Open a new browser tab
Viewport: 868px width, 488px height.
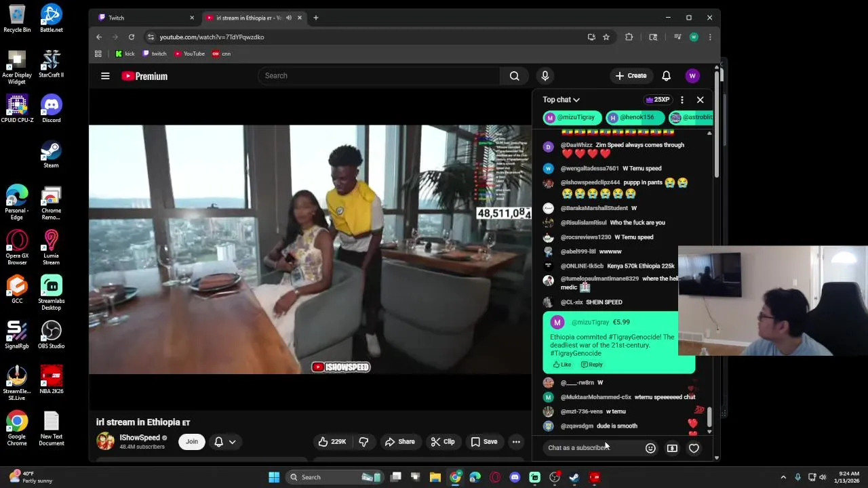click(315, 18)
